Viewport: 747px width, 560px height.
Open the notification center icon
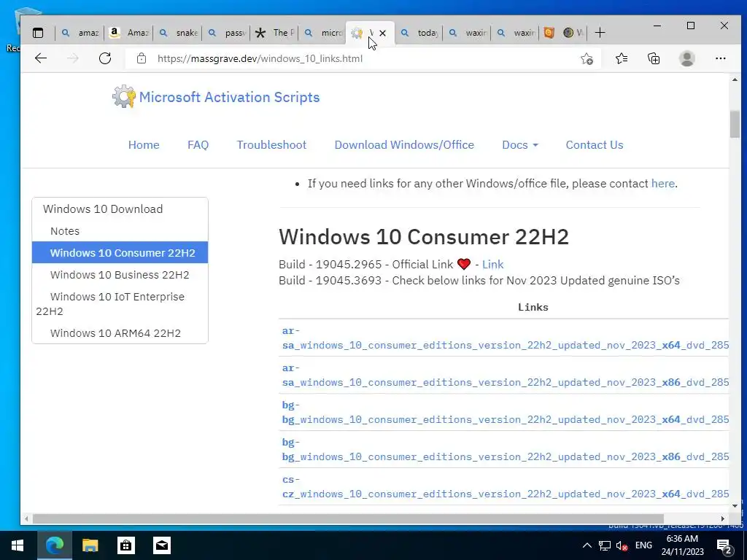724,545
